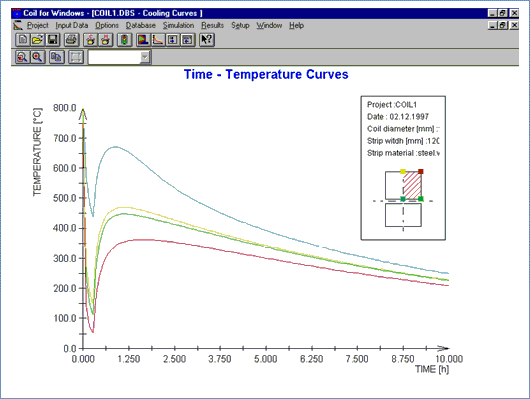This screenshot has width=530, height=399.
Task: Open the Setup menu
Action: point(240,25)
